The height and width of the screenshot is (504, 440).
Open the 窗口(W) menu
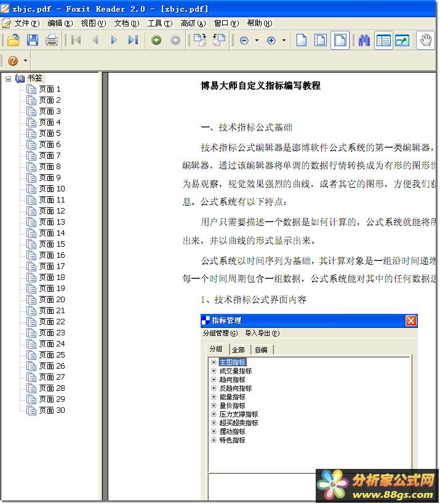[x=226, y=23]
